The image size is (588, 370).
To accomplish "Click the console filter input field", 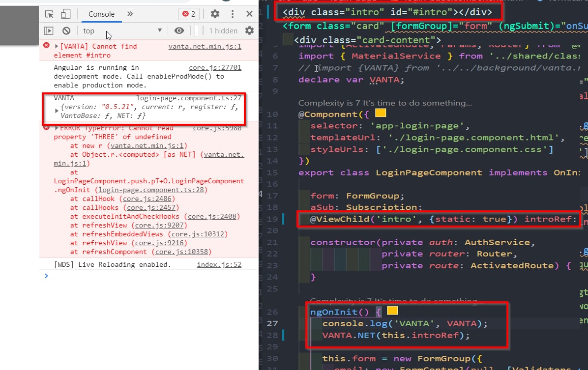I will [197, 31].
